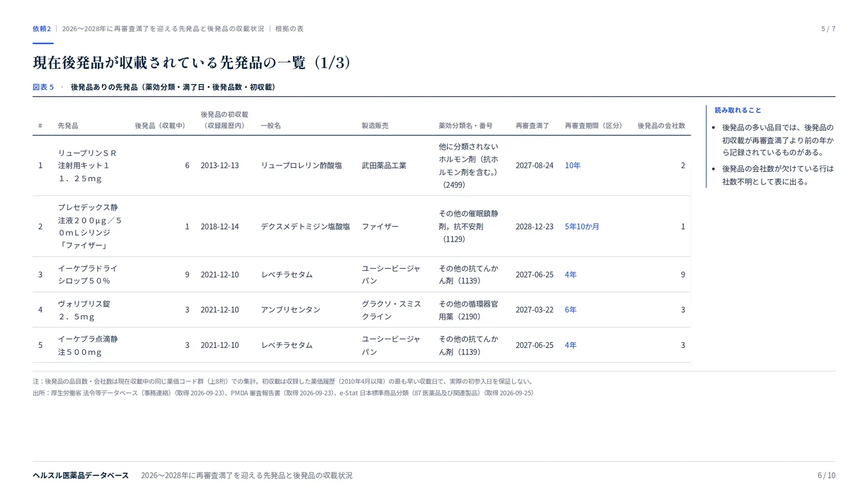Viewport: 868px width, 489px height.
Task: Click その他の循環器官用薬（2190） classification
Action: coord(468,310)
